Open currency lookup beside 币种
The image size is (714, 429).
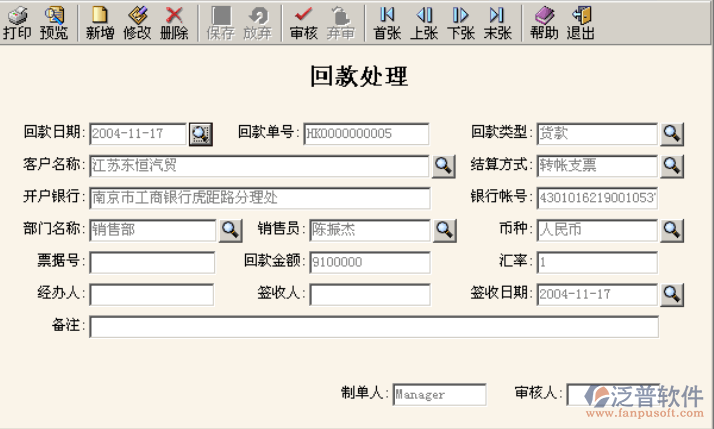click(672, 230)
